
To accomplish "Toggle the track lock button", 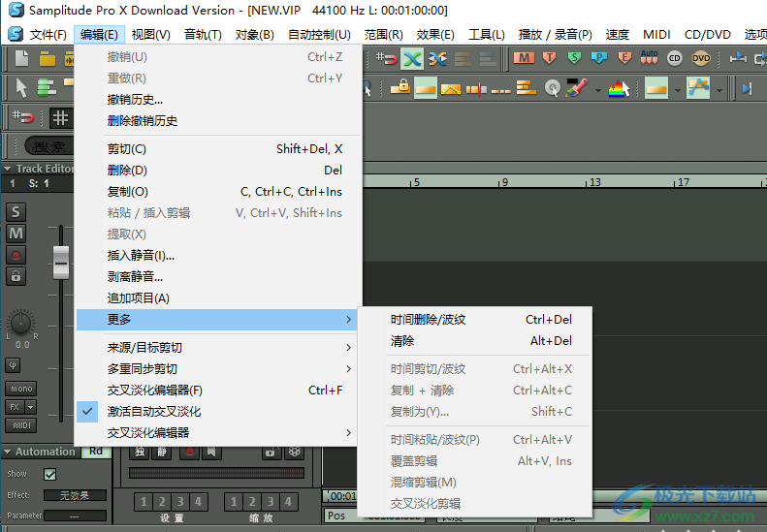I will point(16,276).
